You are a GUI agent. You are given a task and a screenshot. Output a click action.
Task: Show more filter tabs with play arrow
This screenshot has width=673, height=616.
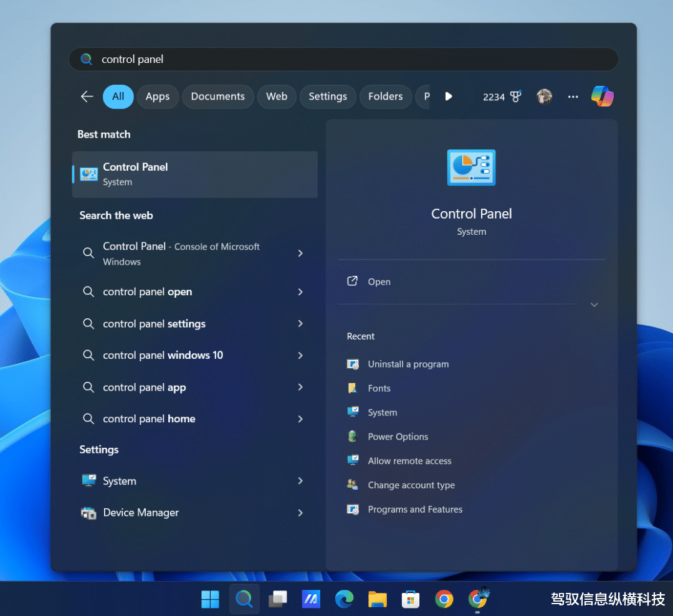(449, 96)
